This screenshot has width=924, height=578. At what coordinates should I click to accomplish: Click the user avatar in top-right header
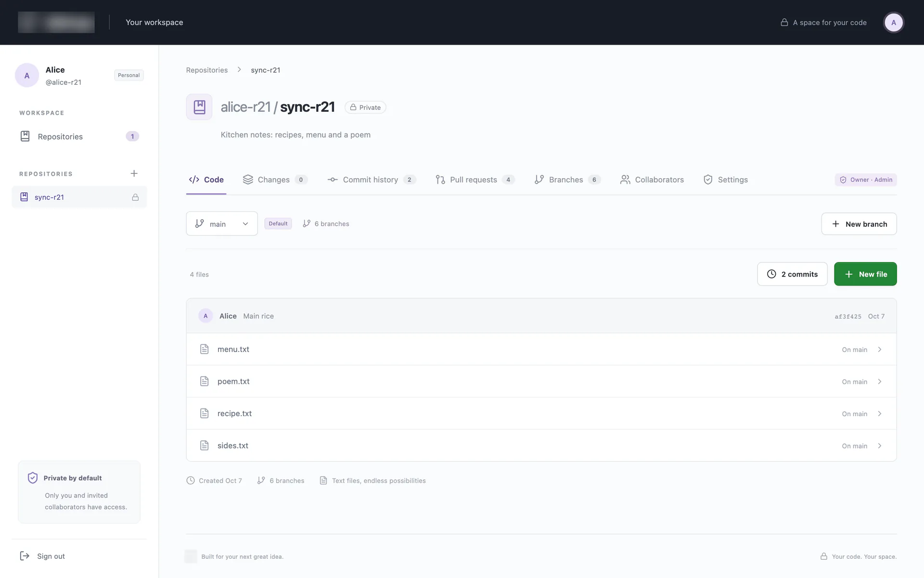[894, 23]
